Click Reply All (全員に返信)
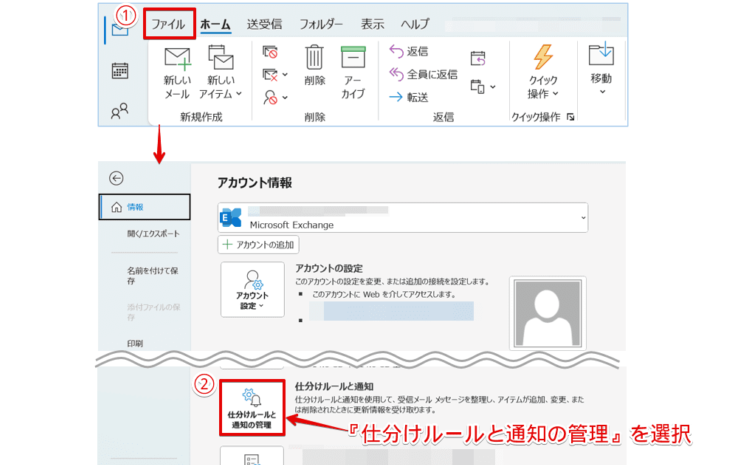 click(x=422, y=74)
